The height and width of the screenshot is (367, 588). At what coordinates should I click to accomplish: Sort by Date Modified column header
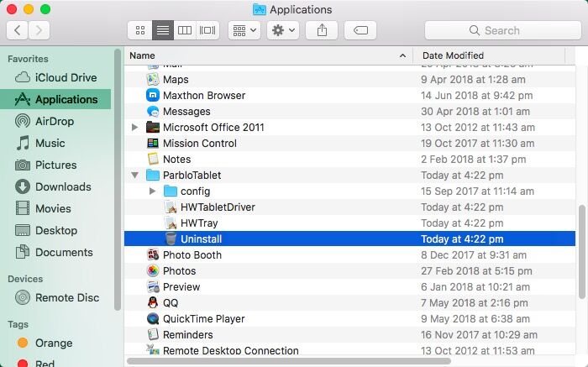click(489, 55)
